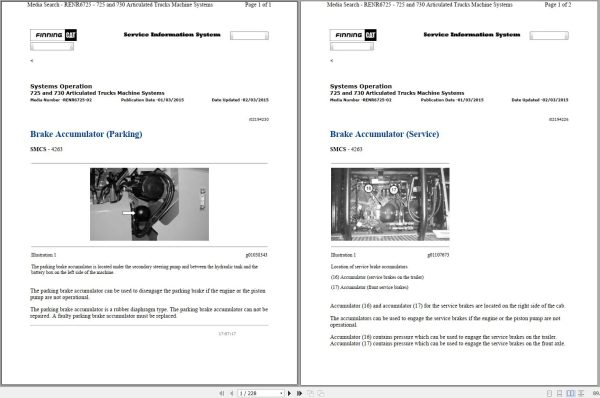The image size is (600, 398).
Task: Switch to continuous single page scrolling view
Action: (x=559, y=393)
